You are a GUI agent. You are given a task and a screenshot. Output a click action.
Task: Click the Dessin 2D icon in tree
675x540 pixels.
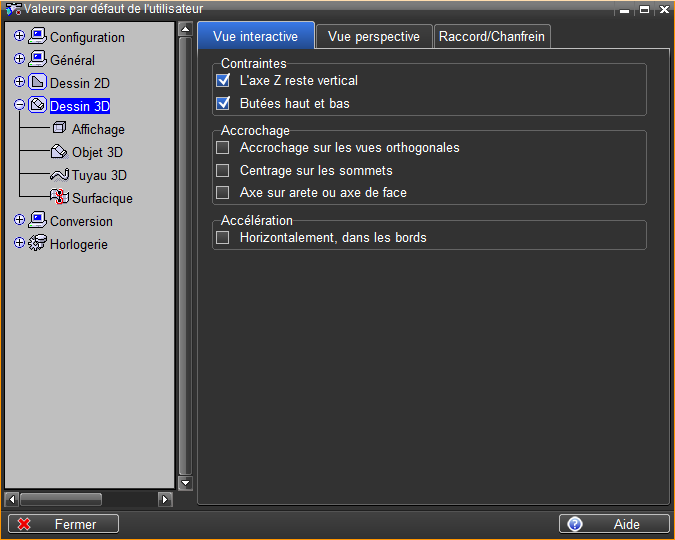(x=38, y=82)
